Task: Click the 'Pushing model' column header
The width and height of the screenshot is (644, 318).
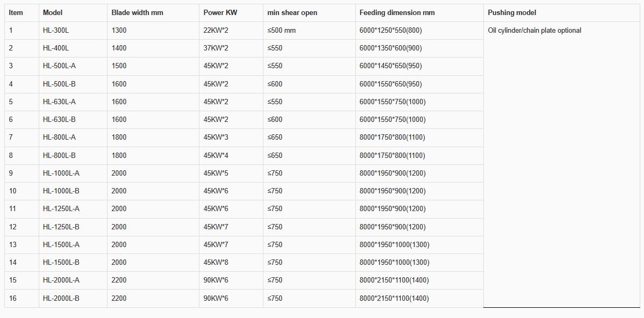Action: [x=512, y=12]
